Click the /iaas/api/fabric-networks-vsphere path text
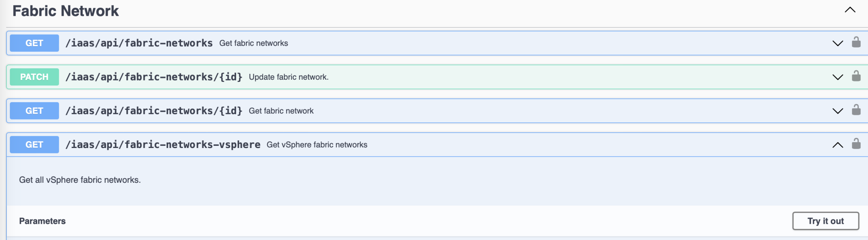868x240 pixels. tap(163, 145)
